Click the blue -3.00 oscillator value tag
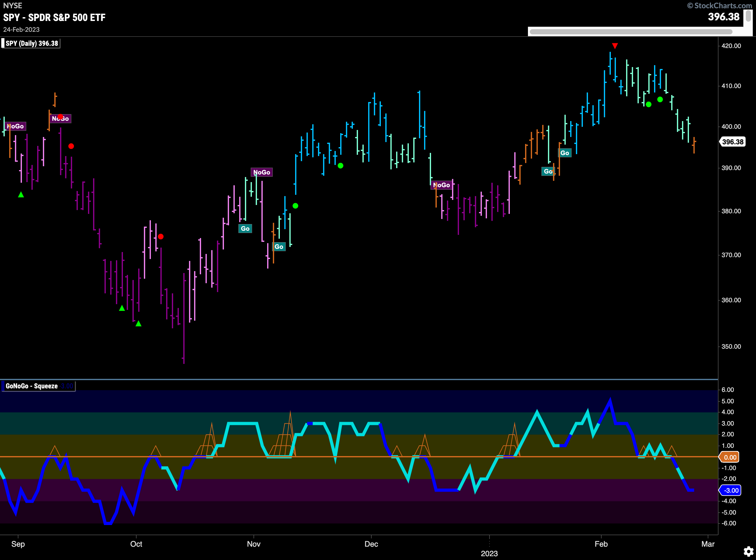The height and width of the screenshot is (560, 756). [730, 490]
